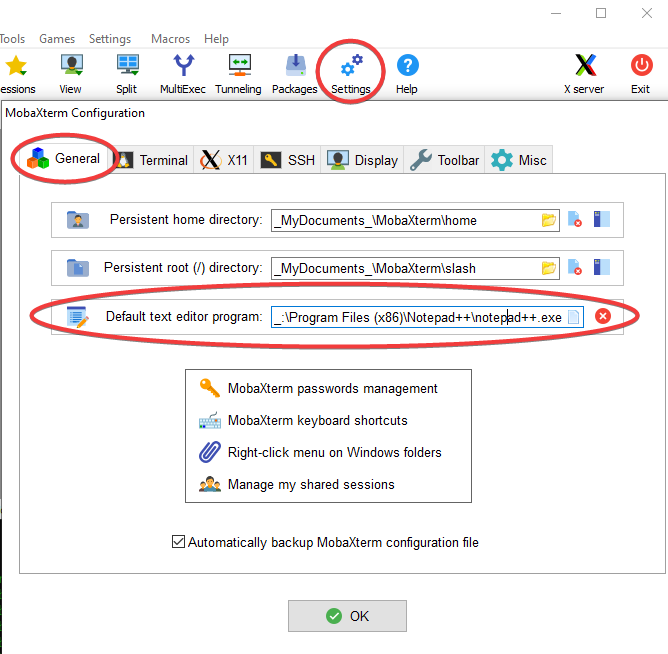
Task: Click the OK button
Action: point(347,616)
